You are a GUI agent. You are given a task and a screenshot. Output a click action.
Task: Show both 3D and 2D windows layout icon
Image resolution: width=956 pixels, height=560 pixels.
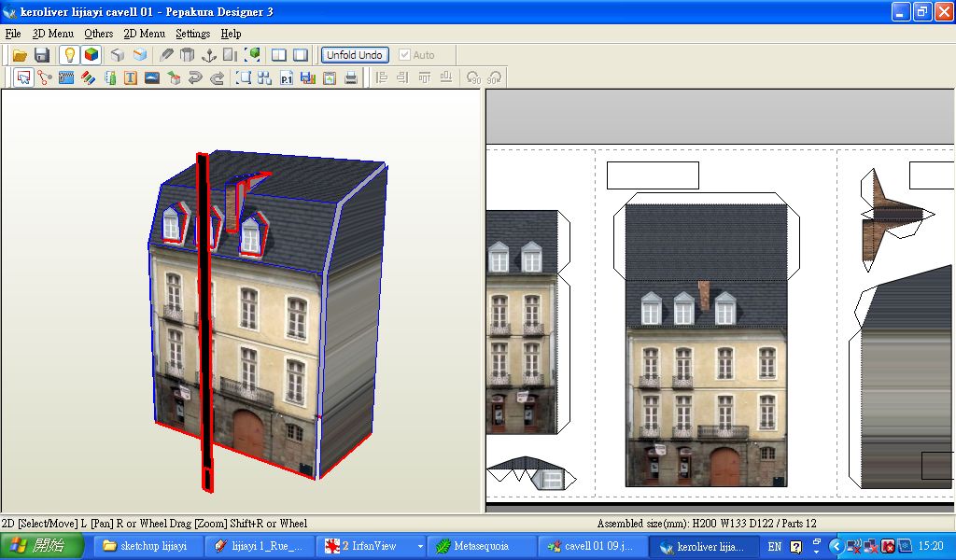(278, 55)
